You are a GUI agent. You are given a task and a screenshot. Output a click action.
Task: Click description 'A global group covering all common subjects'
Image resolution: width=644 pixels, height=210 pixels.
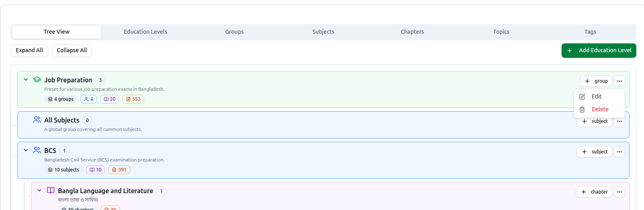[93, 129]
